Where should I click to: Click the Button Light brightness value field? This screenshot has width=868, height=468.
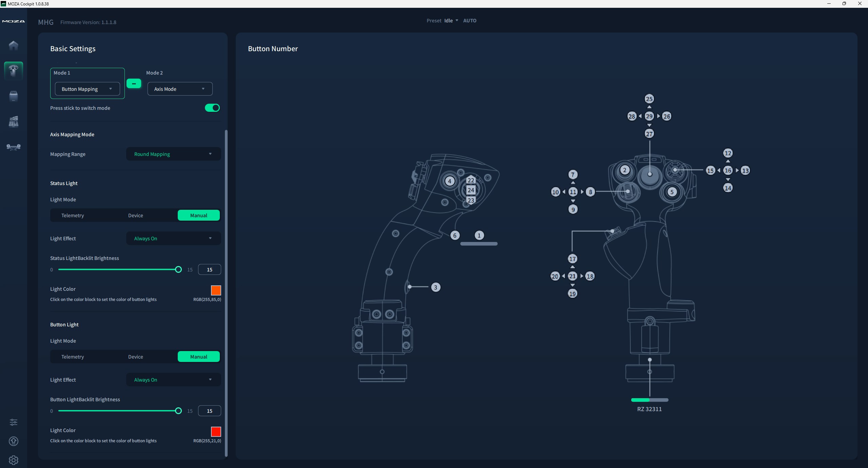click(209, 411)
